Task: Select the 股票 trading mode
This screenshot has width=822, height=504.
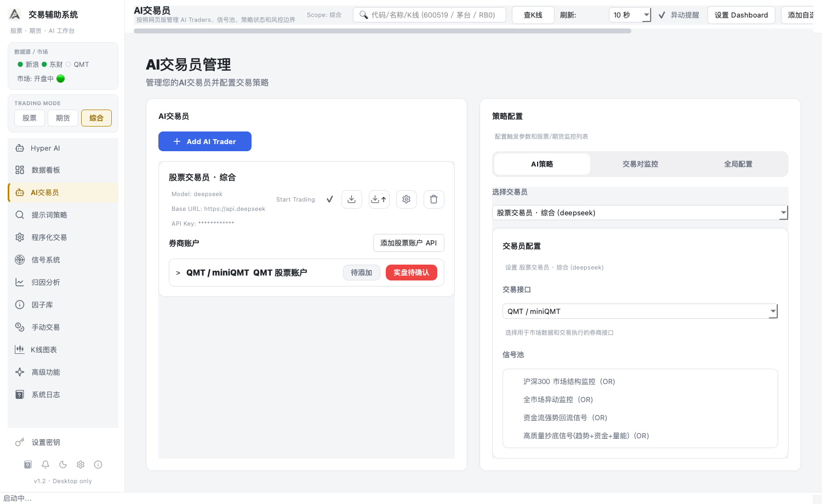Action: click(30, 118)
